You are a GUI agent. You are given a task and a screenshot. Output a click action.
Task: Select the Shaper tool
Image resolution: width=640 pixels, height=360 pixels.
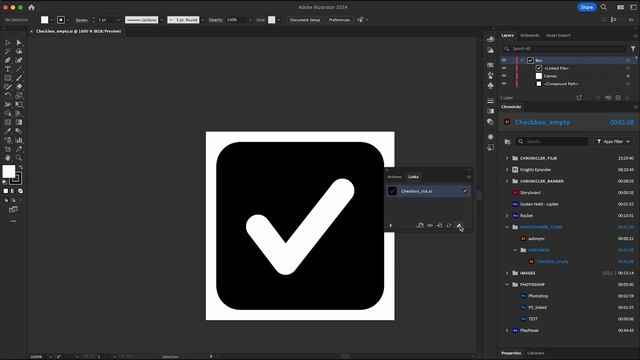click(8, 87)
